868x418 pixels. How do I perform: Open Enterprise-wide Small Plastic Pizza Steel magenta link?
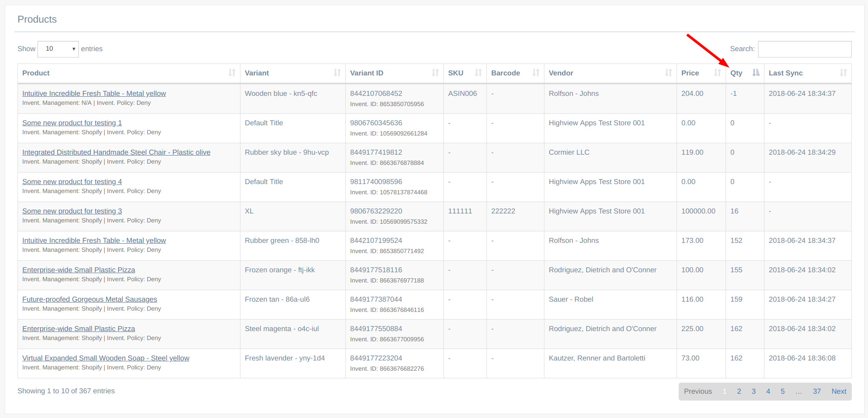tap(78, 329)
